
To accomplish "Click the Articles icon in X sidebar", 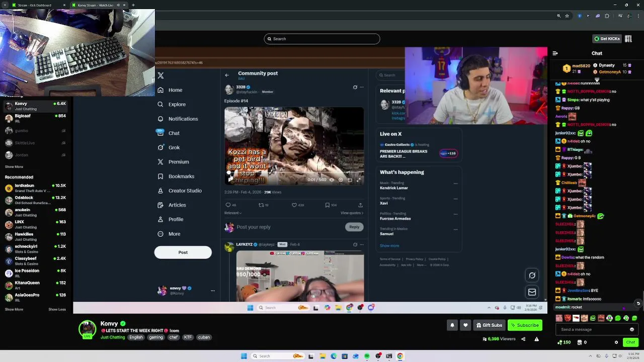I will [160, 205].
